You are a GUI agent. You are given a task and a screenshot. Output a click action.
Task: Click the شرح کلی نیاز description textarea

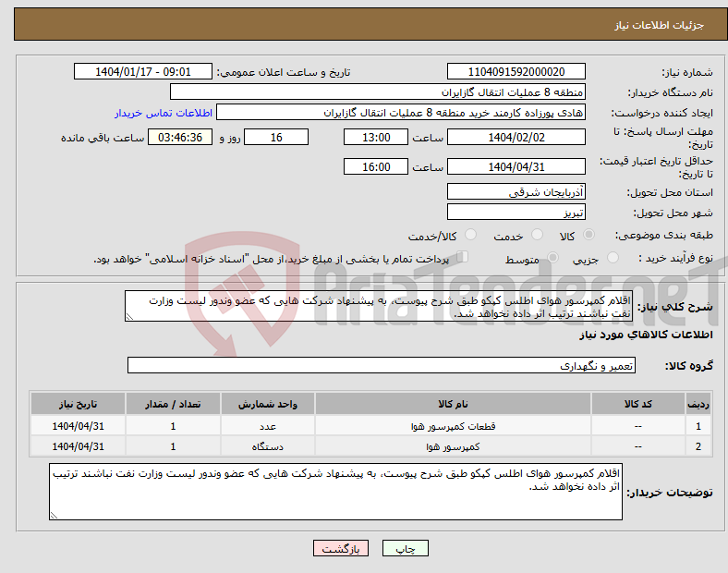379,306
